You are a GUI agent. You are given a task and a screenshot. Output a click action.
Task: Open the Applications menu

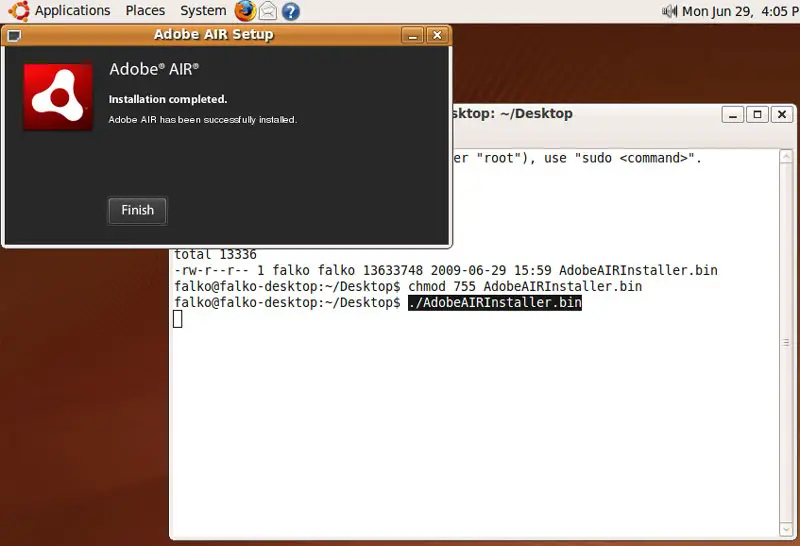click(72, 10)
